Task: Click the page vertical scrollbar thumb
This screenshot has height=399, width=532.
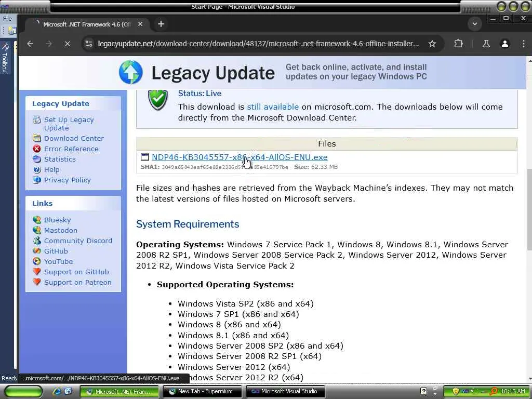Action: click(x=529, y=209)
